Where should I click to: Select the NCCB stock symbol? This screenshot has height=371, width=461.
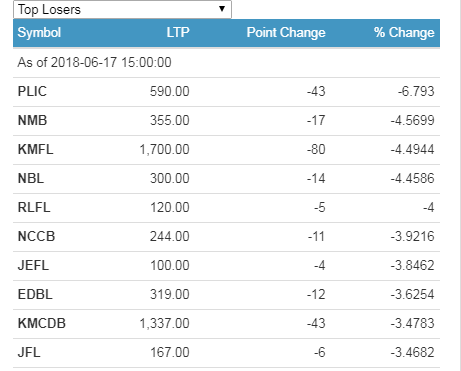point(36,236)
